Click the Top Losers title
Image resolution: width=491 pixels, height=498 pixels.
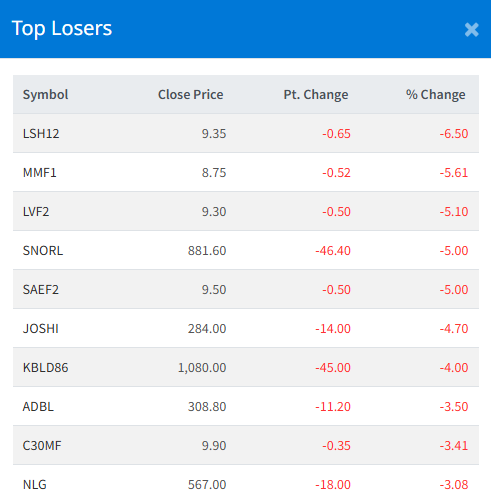point(62,29)
